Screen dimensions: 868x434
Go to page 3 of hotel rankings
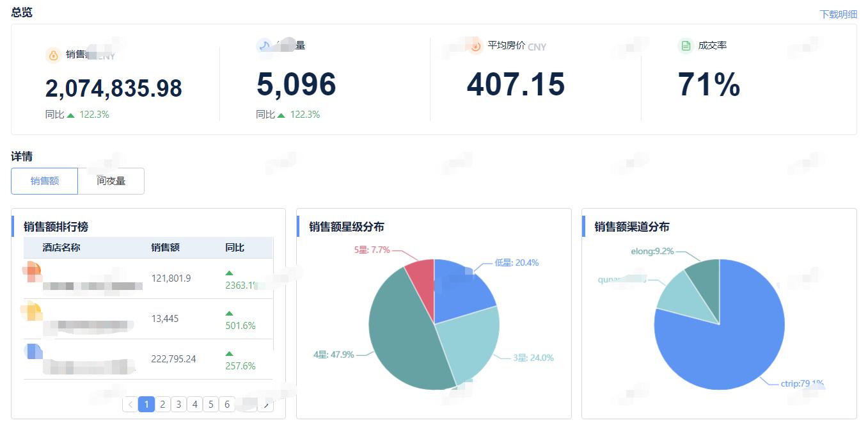click(x=178, y=404)
